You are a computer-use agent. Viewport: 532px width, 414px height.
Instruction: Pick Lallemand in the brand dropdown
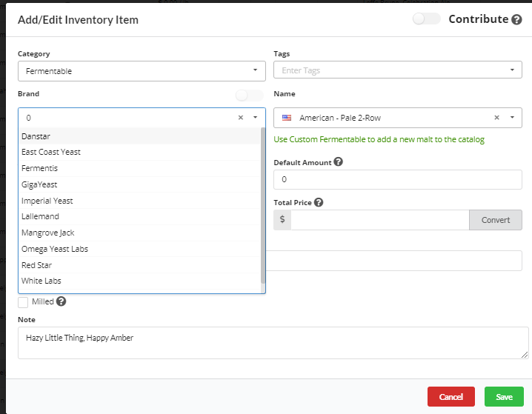point(139,216)
